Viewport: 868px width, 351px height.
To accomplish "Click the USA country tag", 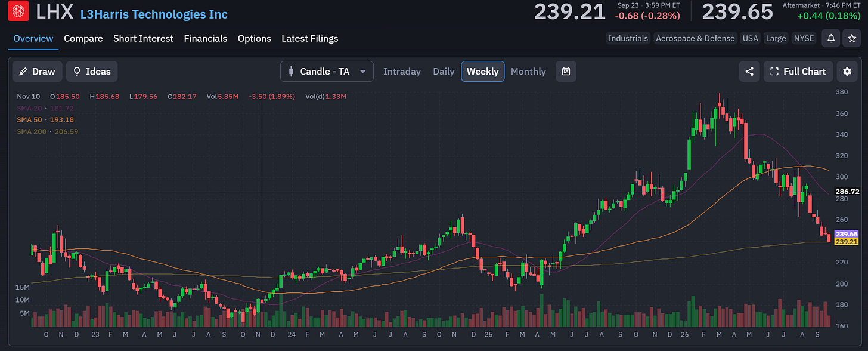I will click(x=750, y=38).
